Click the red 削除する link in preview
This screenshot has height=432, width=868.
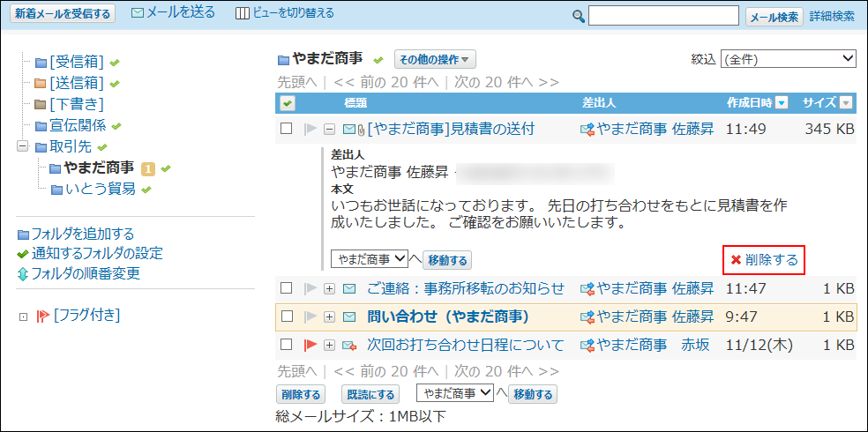763,259
